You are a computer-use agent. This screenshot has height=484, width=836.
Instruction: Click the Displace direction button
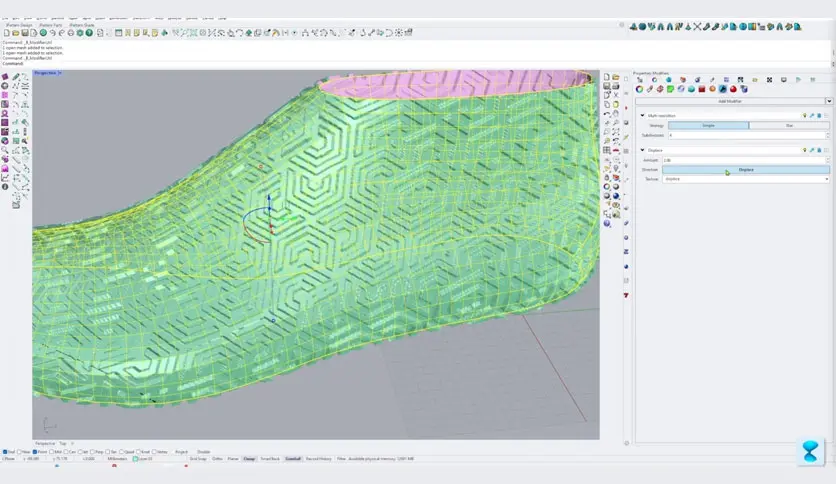[746, 170]
